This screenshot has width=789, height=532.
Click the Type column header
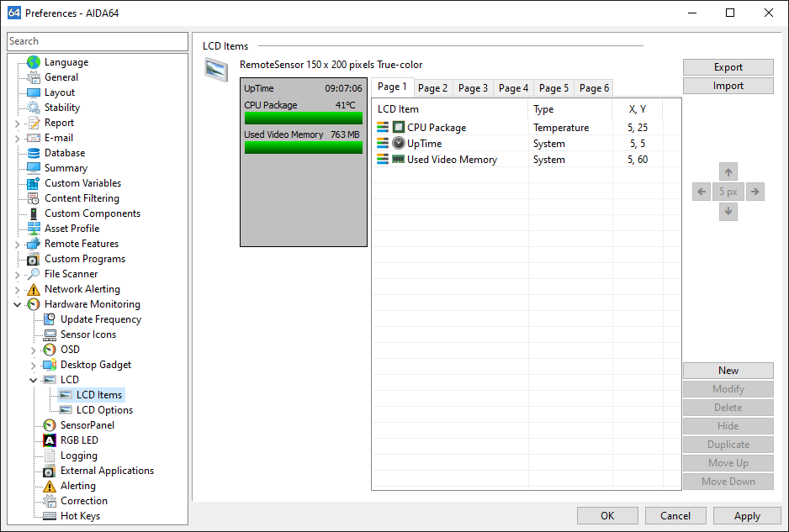[x=569, y=109]
